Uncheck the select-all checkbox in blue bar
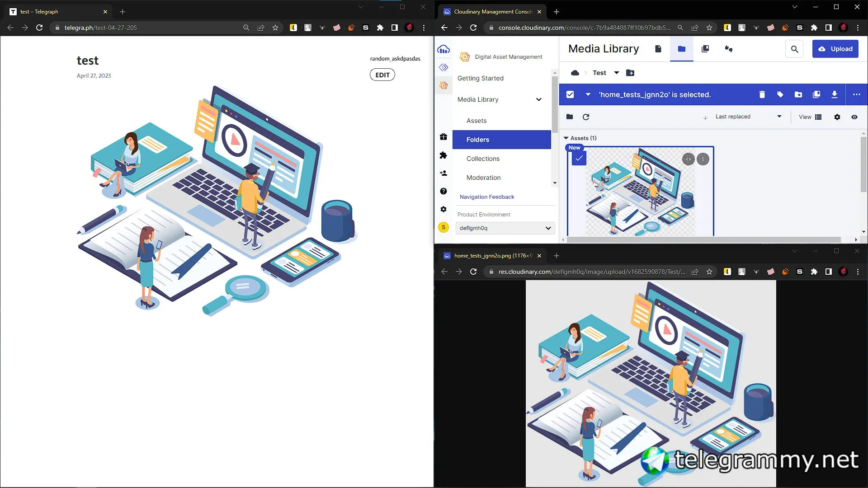 (x=570, y=94)
